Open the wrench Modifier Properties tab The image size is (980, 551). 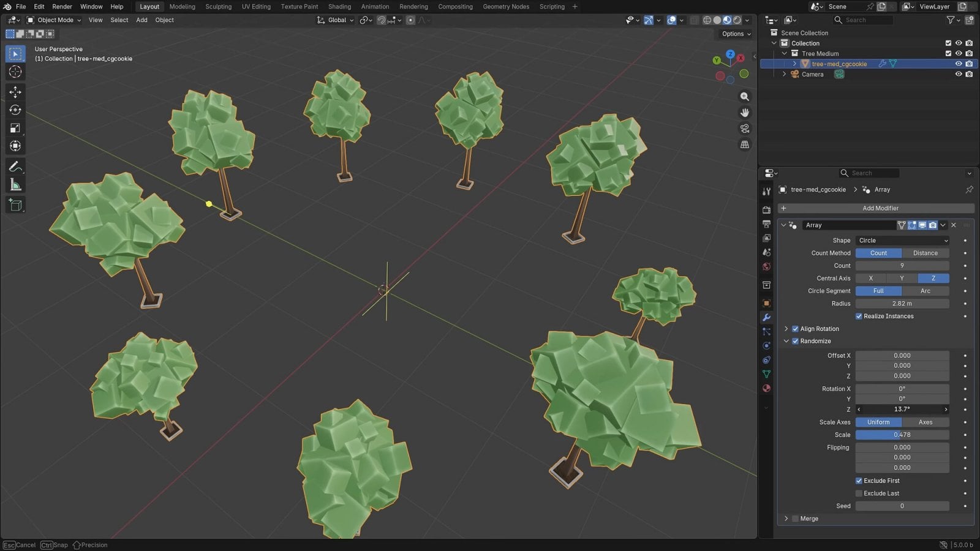766,317
